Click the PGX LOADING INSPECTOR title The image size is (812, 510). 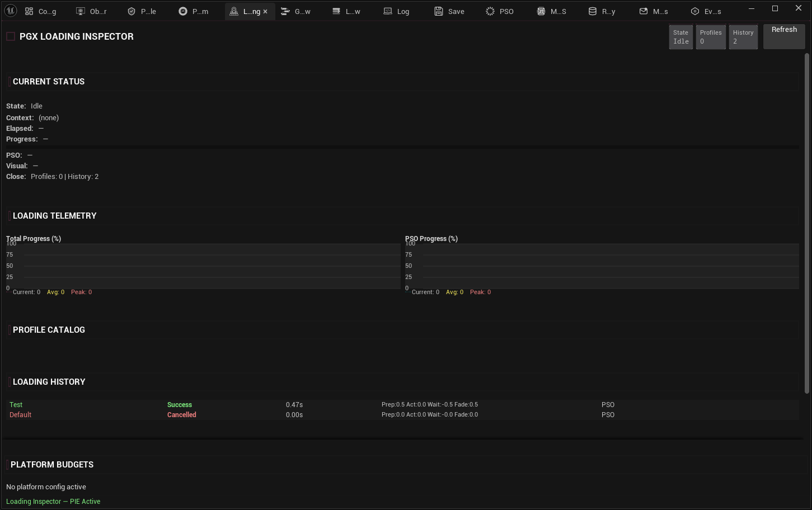(77, 36)
